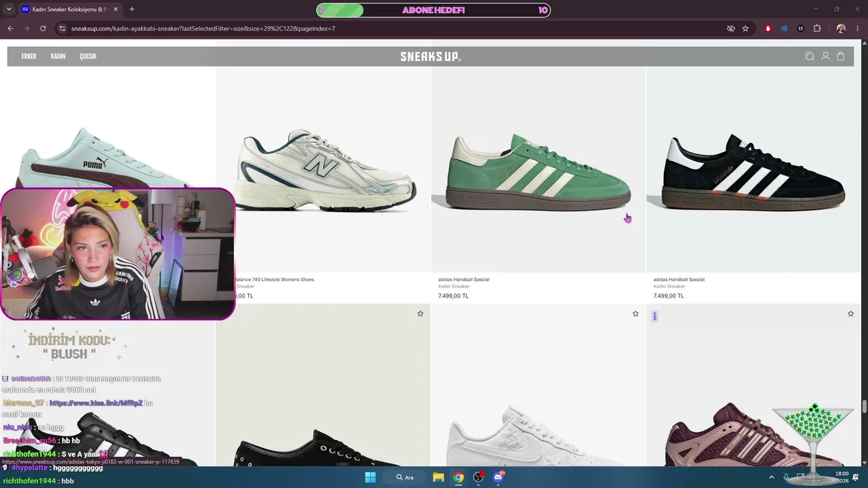
Task: Open the KADIN menu
Action: click(x=58, y=56)
